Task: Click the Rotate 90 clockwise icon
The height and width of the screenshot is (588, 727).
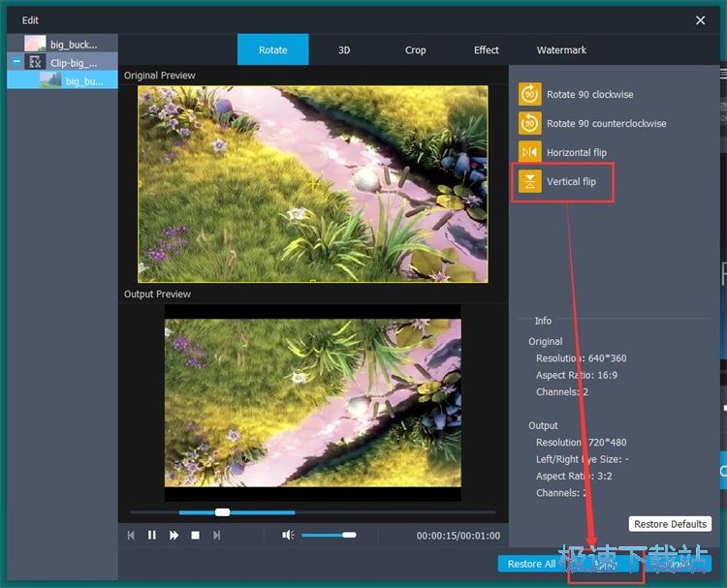Action: [529, 95]
